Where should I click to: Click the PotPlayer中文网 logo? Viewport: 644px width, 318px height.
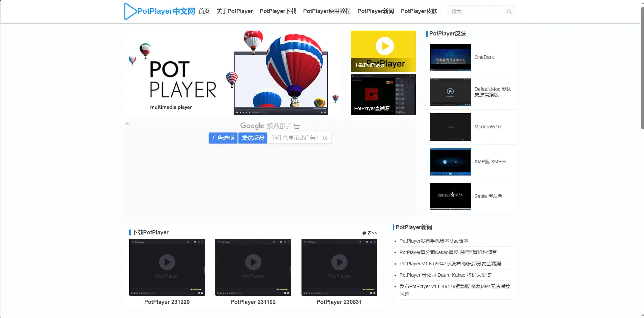[160, 11]
